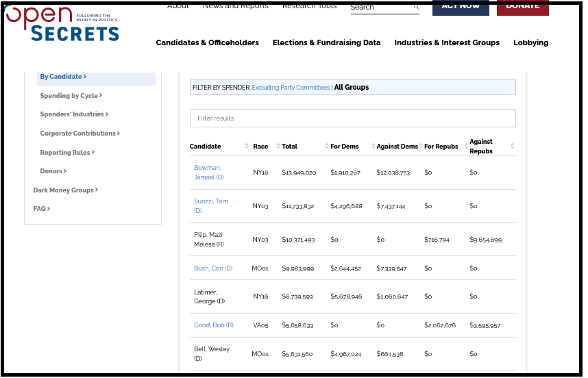Filter by Excluding Party Committees
This screenshot has width=588, height=378.
(x=291, y=87)
